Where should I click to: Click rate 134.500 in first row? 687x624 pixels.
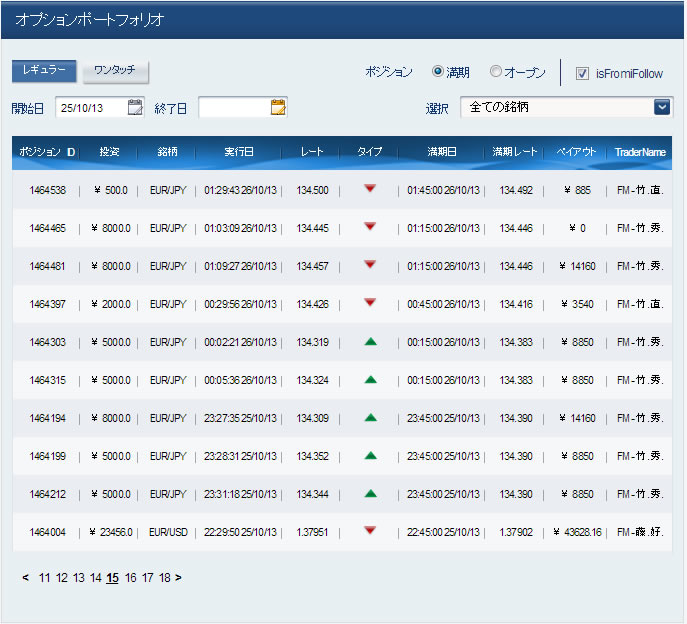pos(312,190)
